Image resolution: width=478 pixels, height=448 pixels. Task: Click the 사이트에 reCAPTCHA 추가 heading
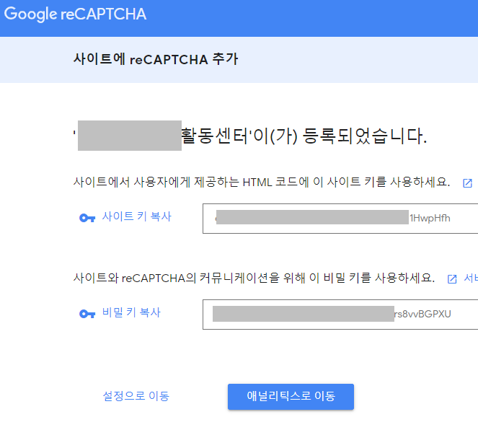tap(156, 59)
